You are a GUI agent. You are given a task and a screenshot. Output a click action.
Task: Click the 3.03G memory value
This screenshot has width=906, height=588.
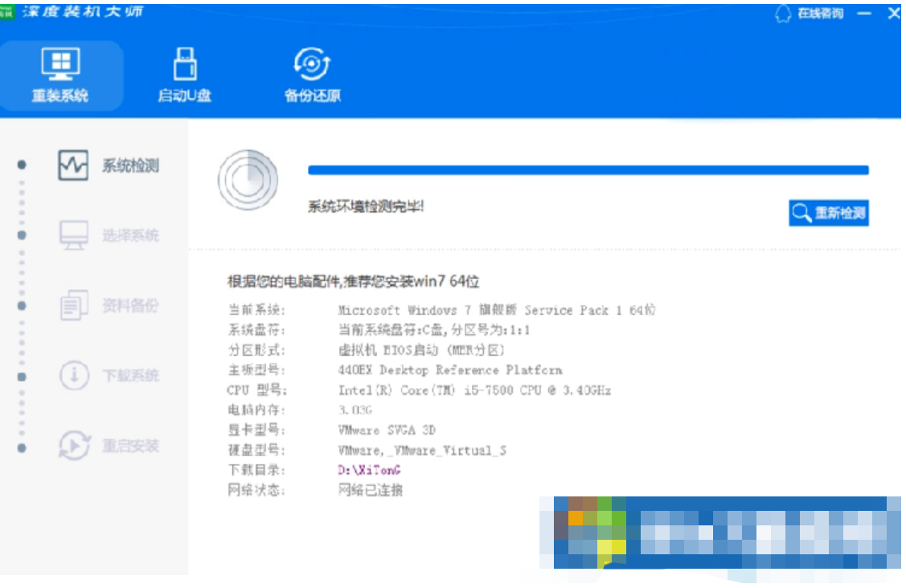[x=355, y=410]
